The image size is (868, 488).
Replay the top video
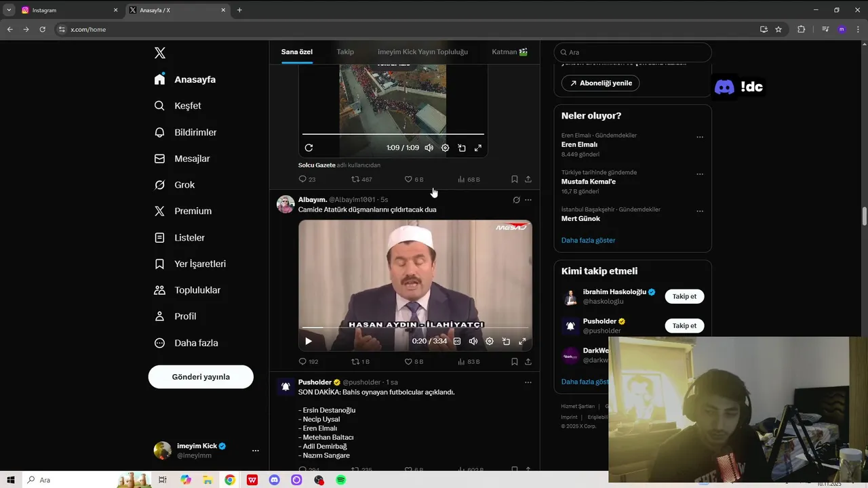[309, 148]
